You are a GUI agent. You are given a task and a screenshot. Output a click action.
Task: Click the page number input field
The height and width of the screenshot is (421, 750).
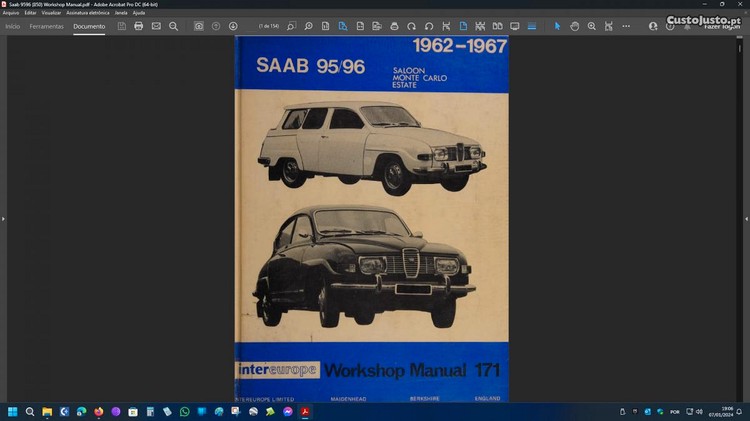pyautogui.click(x=268, y=26)
